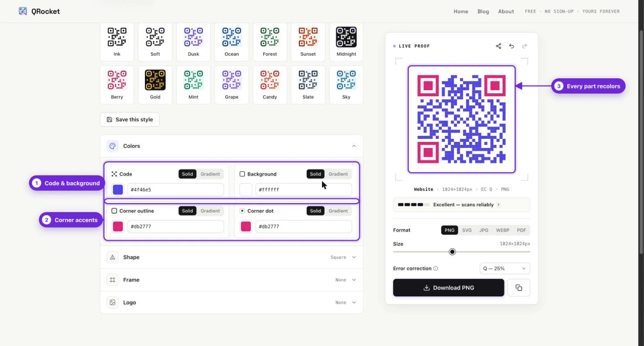Image resolution: width=644 pixels, height=346 pixels.
Task: Select the Midnight style preset
Action: click(x=346, y=42)
